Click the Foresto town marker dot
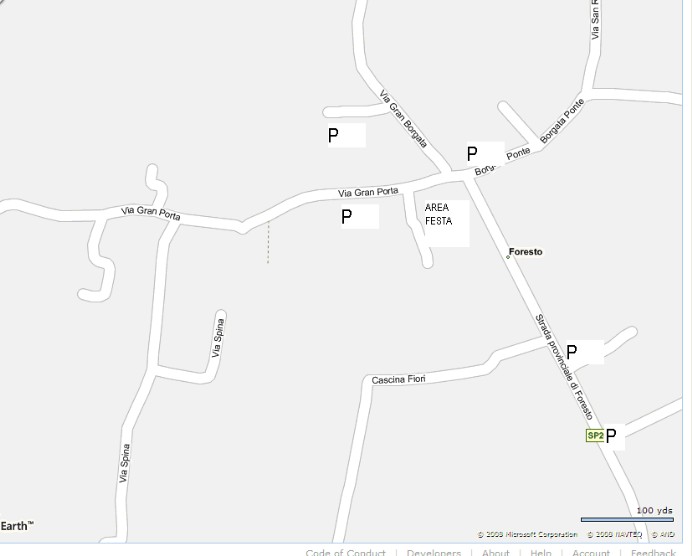This screenshot has width=692, height=556. (508, 256)
